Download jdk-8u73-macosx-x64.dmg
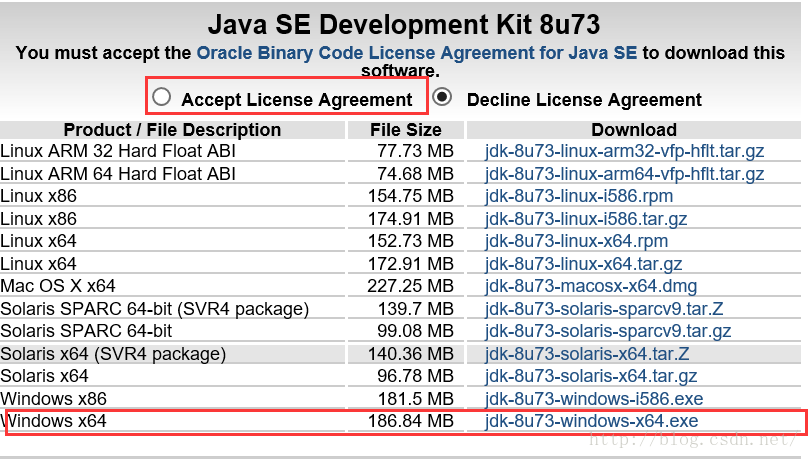Viewport: 810px width, 459px height. 590,286
